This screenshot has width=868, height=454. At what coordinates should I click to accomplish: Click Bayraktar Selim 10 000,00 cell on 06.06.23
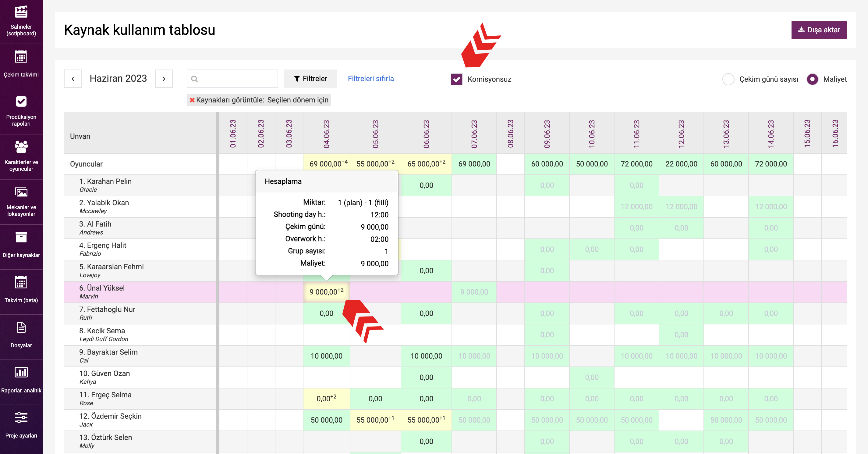tap(426, 356)
